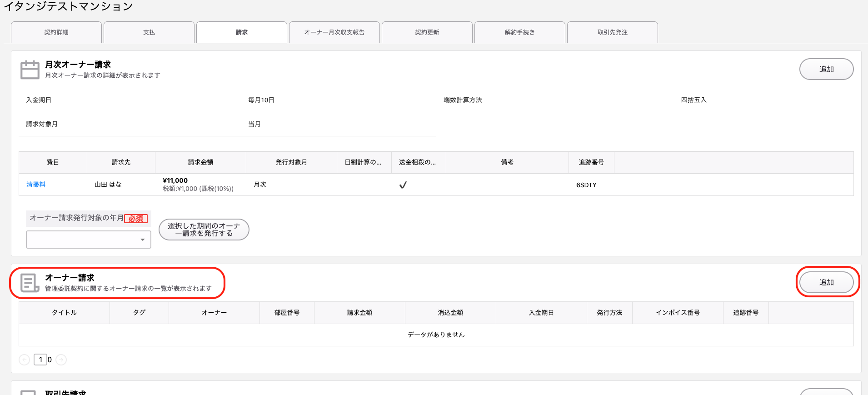This screenshot has height=395, width=868.
Task: Click the 費目 column header
Action: click(53, 162)
